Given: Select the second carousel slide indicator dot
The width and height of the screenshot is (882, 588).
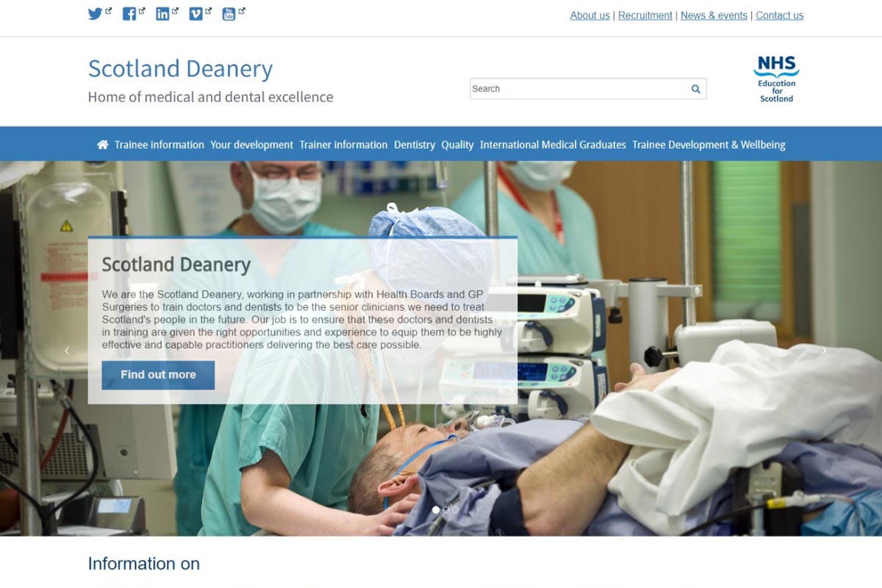Looking at the screenshot, I should (445, 509).
